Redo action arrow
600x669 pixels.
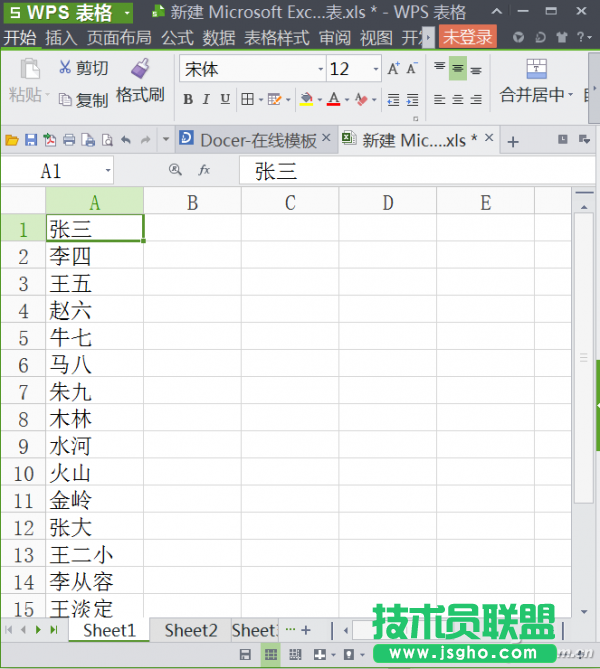[x=146, y=140]
